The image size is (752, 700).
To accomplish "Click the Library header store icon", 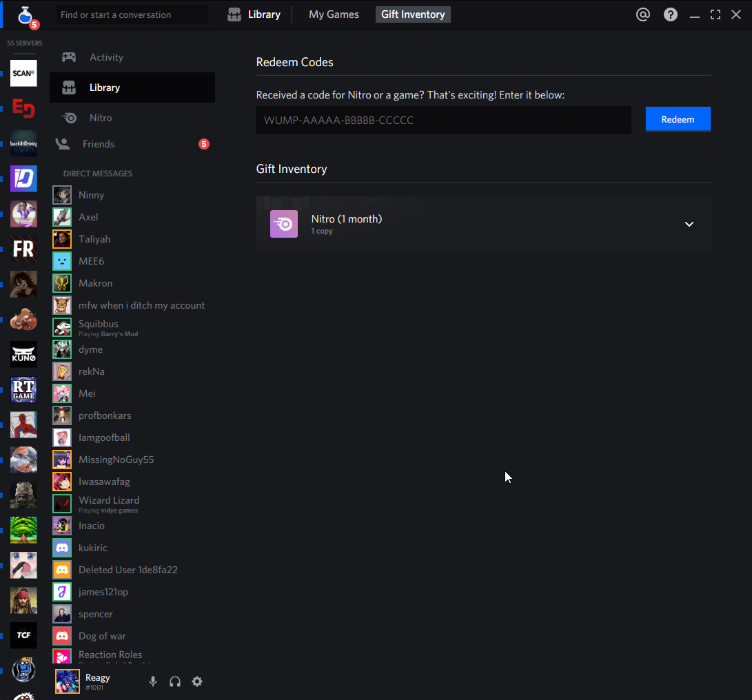I will pos(234,14).
